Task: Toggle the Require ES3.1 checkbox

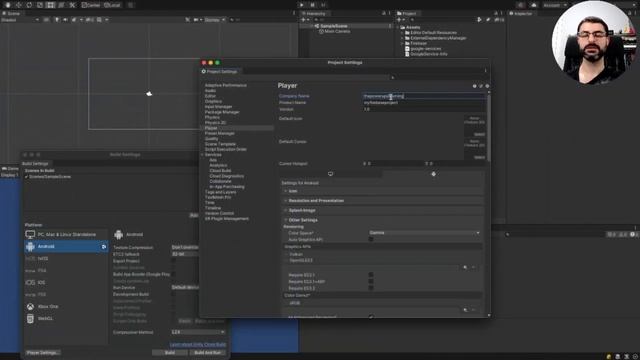Action: pos(371,275)
